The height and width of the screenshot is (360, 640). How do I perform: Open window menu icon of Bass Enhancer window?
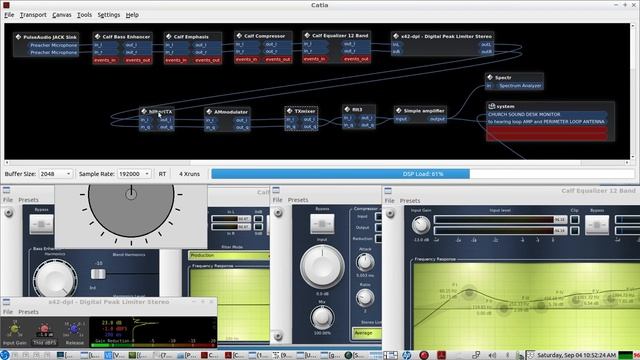(6, 190)
